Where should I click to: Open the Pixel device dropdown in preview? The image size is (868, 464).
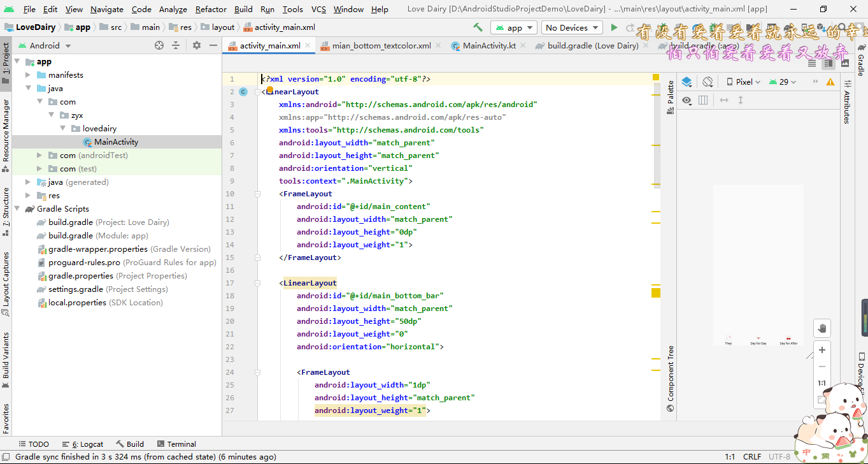point(743,82)
